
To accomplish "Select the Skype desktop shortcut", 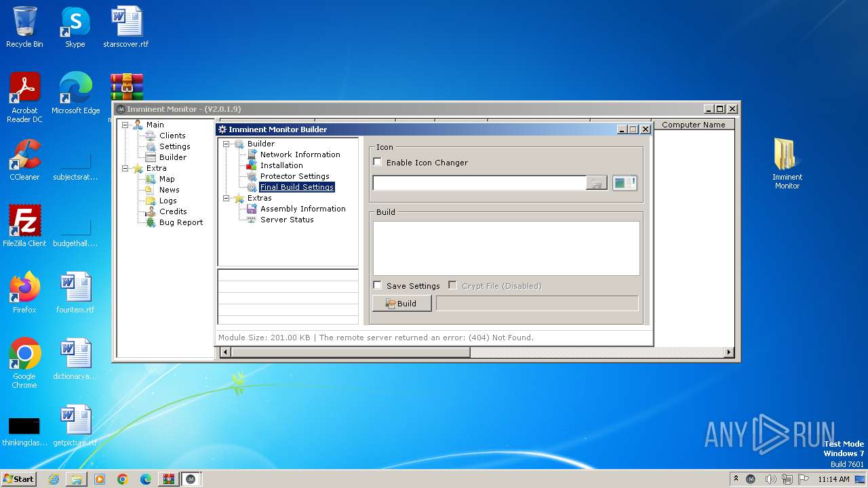I will click(x=75, y=27).
